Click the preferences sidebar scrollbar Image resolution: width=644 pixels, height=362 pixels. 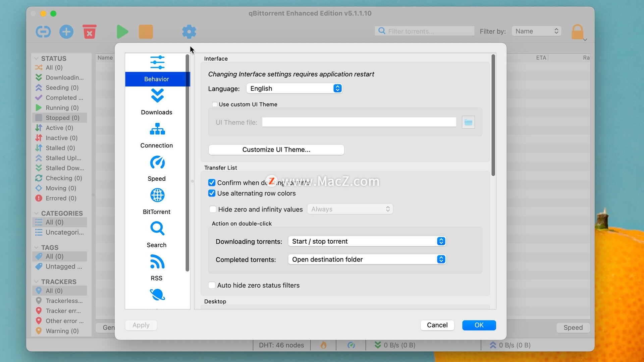coord(187,163)
